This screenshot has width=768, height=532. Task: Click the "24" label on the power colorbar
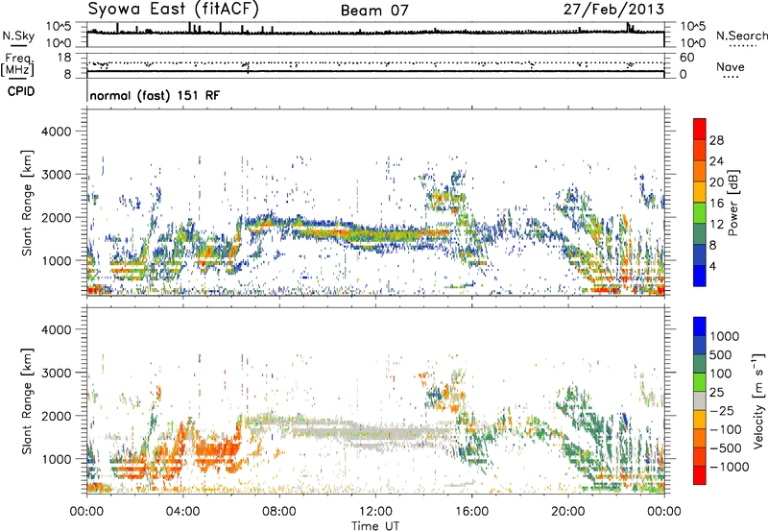tap(716, 161)
